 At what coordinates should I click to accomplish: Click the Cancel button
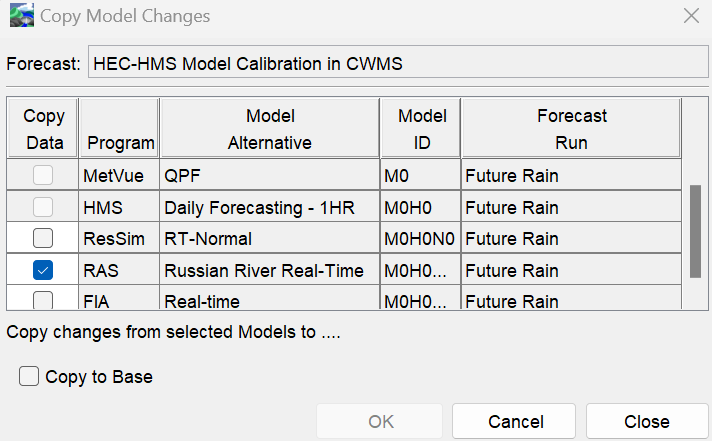(514, 421)
